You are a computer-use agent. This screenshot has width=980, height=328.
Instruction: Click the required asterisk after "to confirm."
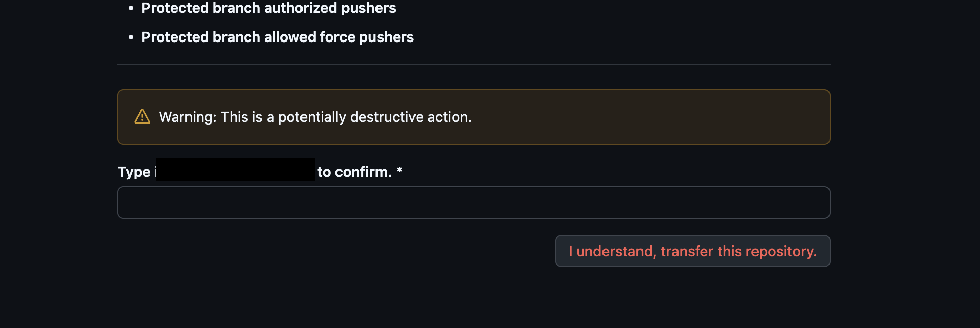pyautogui.click(x=400, y=171)
